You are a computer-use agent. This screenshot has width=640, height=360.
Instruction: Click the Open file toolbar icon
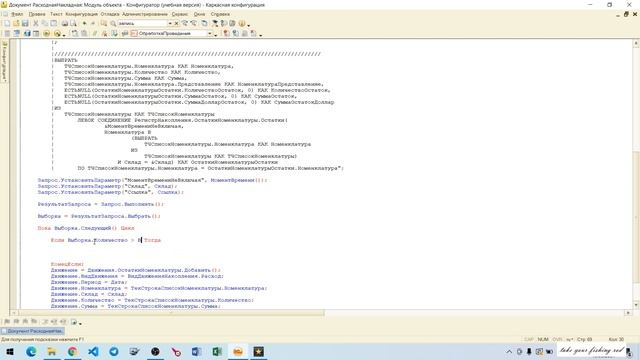16,24
